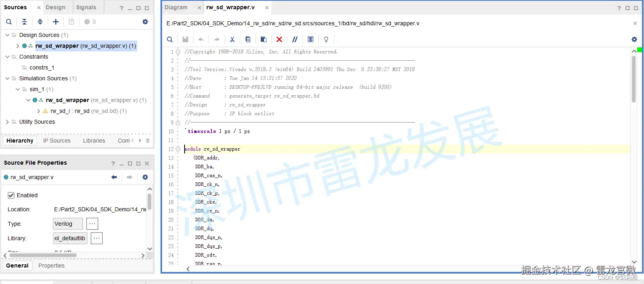Toggle column selection mode icon

[x=311, y=39]
